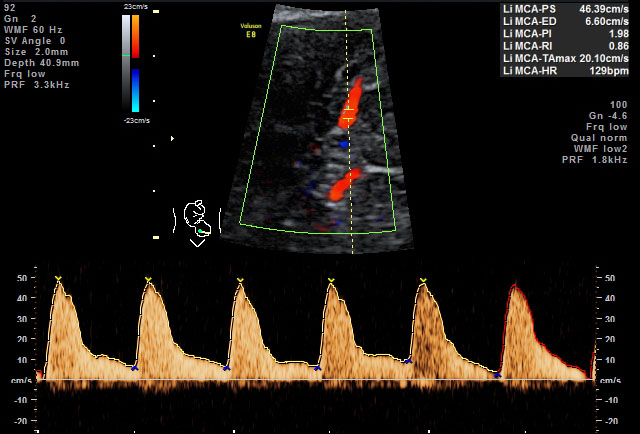The width and height of the screenshot is (640, 434).
Task: Click the third yellow peak systolic marker
Action: point(240,280)
